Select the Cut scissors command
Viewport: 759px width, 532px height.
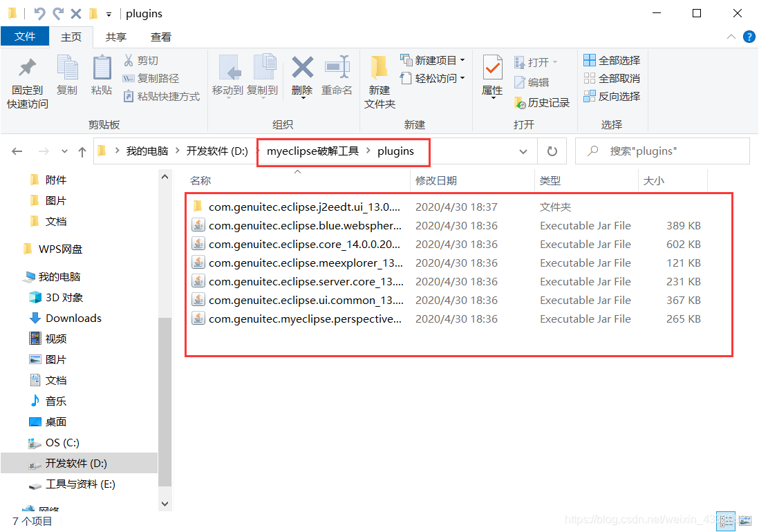pos(141,61)
